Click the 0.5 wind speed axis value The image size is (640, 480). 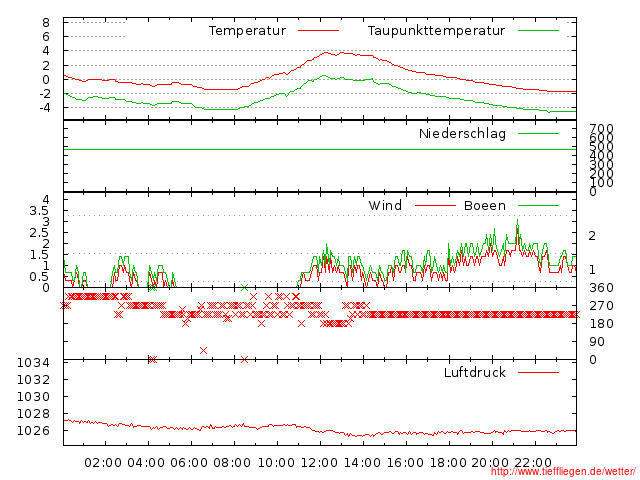click(39, 277)
